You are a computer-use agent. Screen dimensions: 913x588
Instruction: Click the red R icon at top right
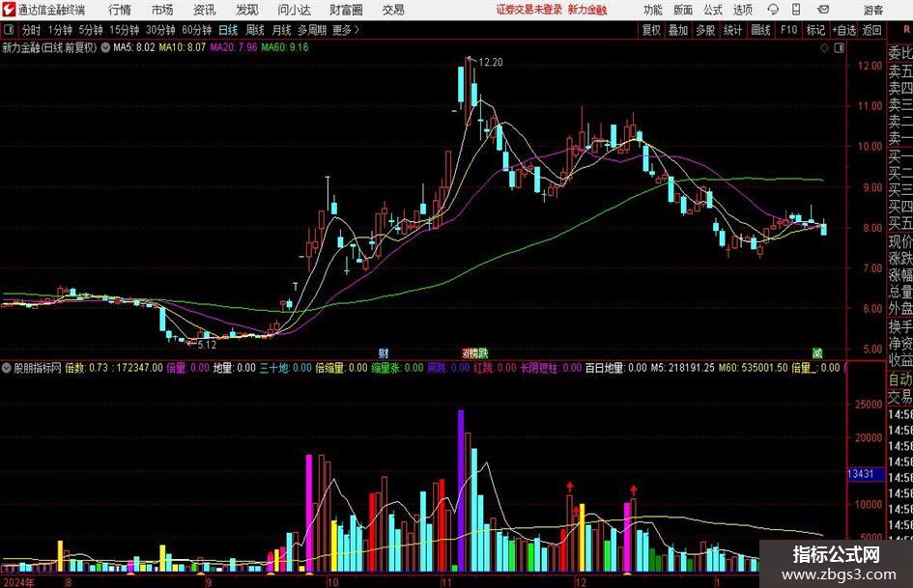click(x=906, y=30)
